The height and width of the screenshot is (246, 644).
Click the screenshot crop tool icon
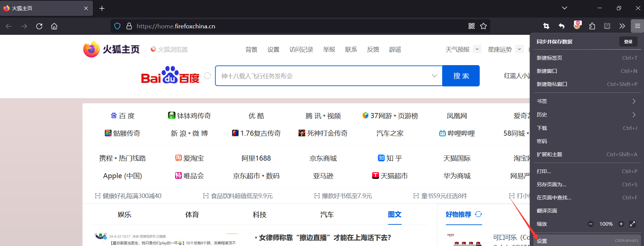tap(546, 26)
